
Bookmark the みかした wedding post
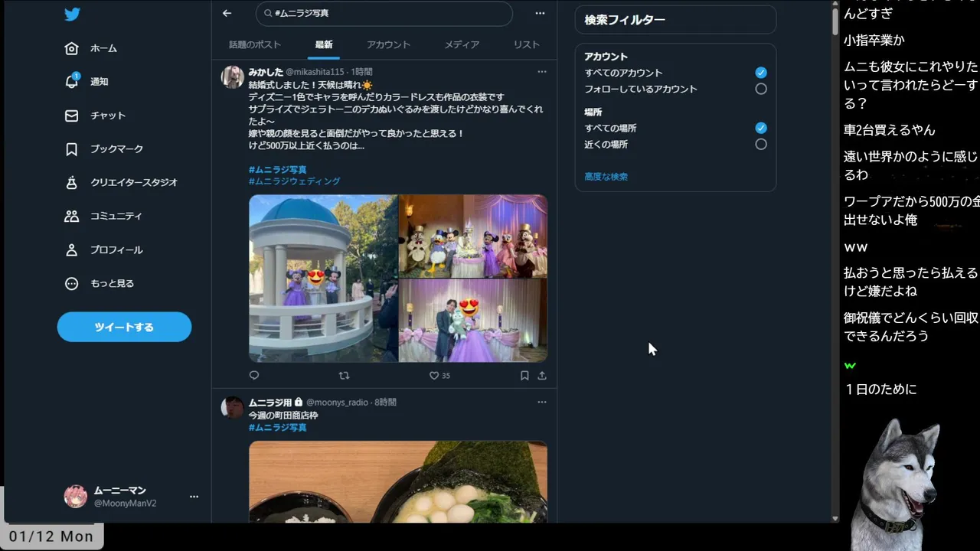pyautogui.click(x=524, y=376)
